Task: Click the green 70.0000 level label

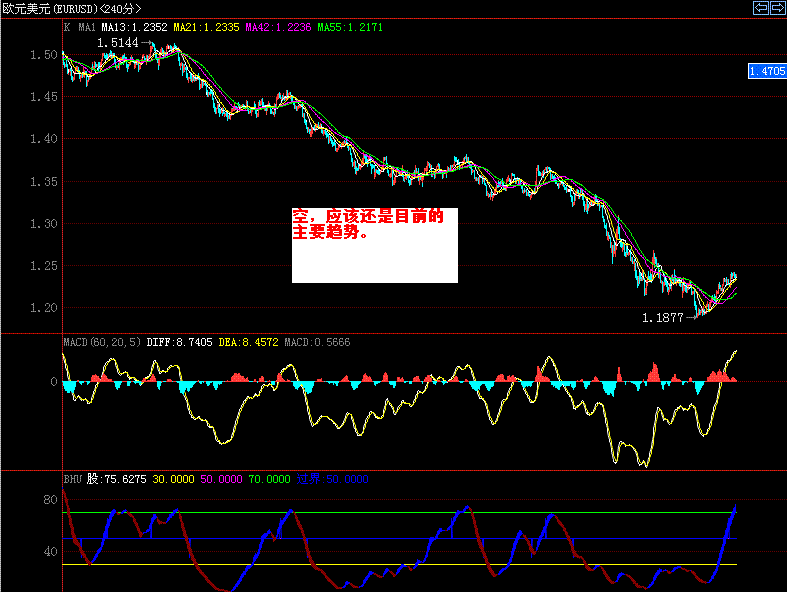Action: click(269, 479)
